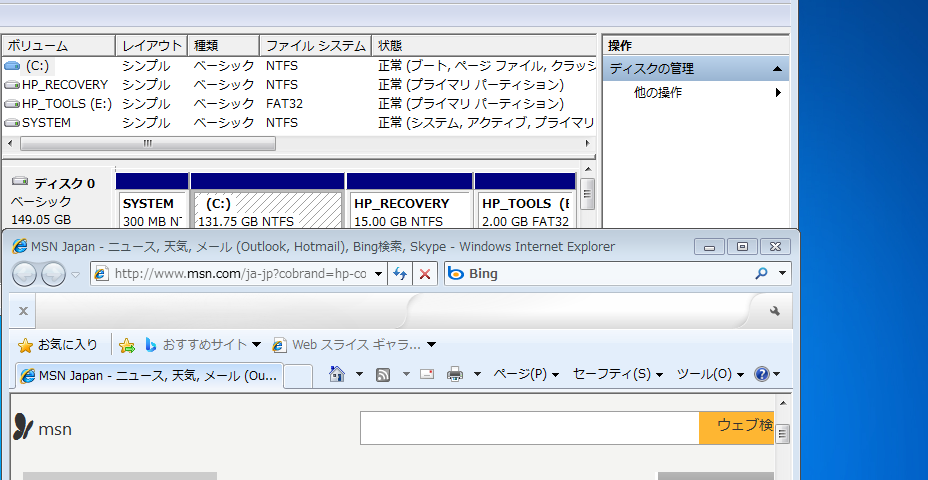The height and width of the screenshot is (480, 928).
Task: Click the Bing search magnifier icon
Action: [x=761, y=273]
